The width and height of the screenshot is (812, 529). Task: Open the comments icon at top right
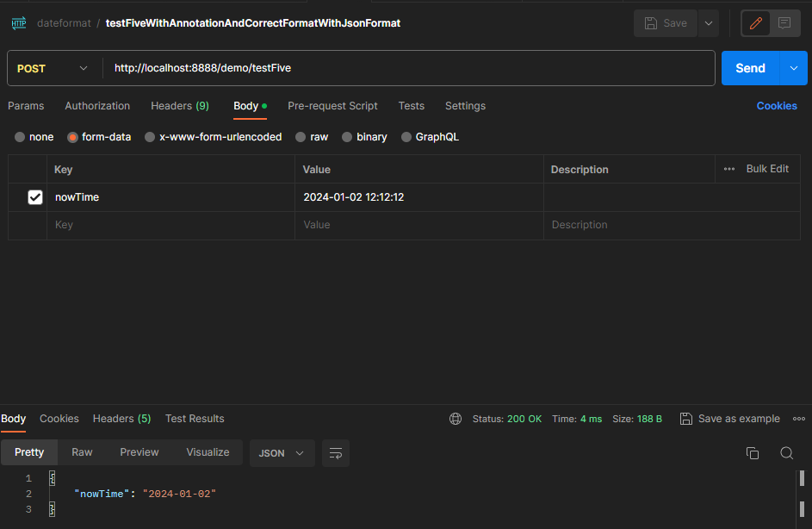tap(784, 23)
